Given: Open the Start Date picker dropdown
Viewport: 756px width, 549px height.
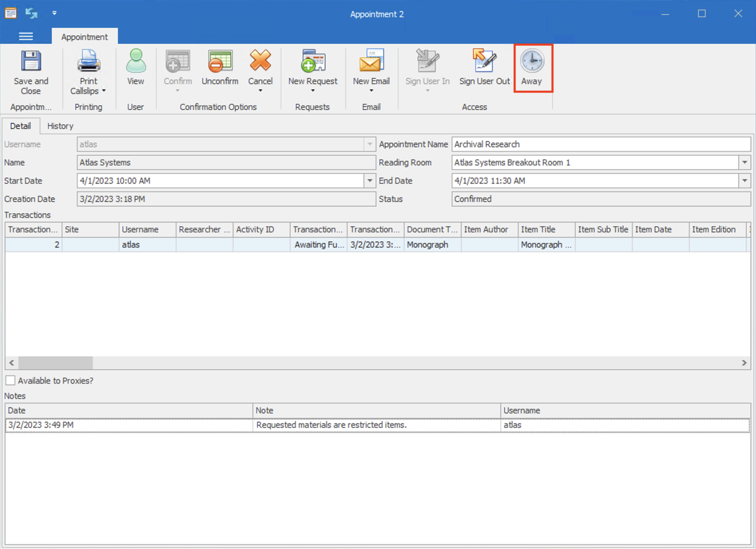Looking at the screenshot, I should click(370, 181).
